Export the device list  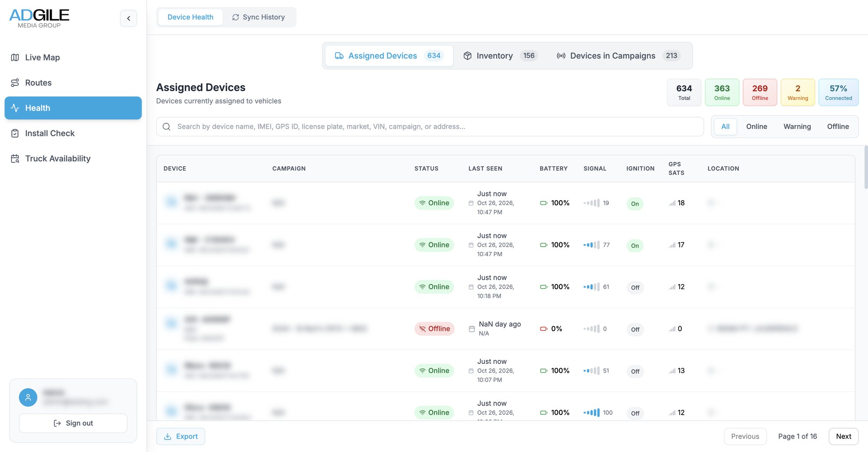tap(181, 436)
